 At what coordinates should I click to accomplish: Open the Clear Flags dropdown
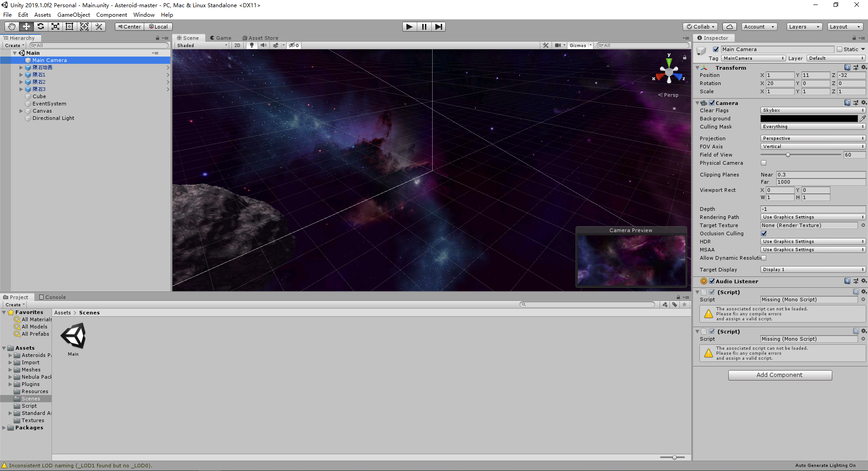[812, 110]
